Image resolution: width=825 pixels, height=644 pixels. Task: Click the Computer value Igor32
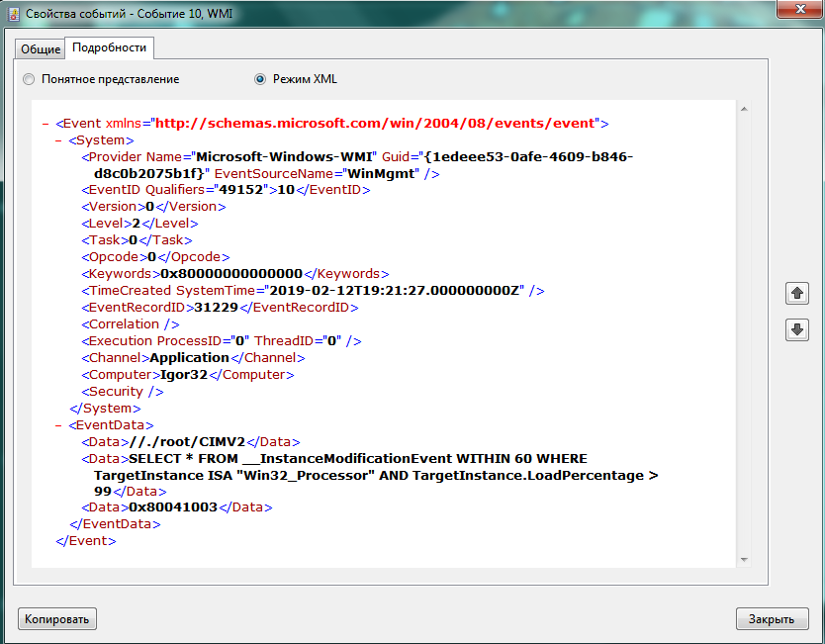pyautogui.click(x=184, y=375)
